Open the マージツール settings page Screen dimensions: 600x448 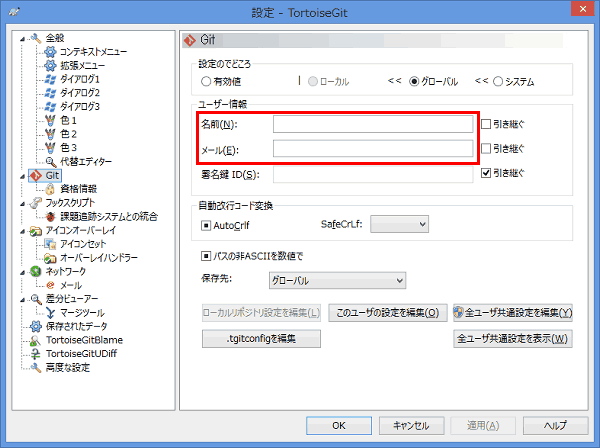point(82,313)
